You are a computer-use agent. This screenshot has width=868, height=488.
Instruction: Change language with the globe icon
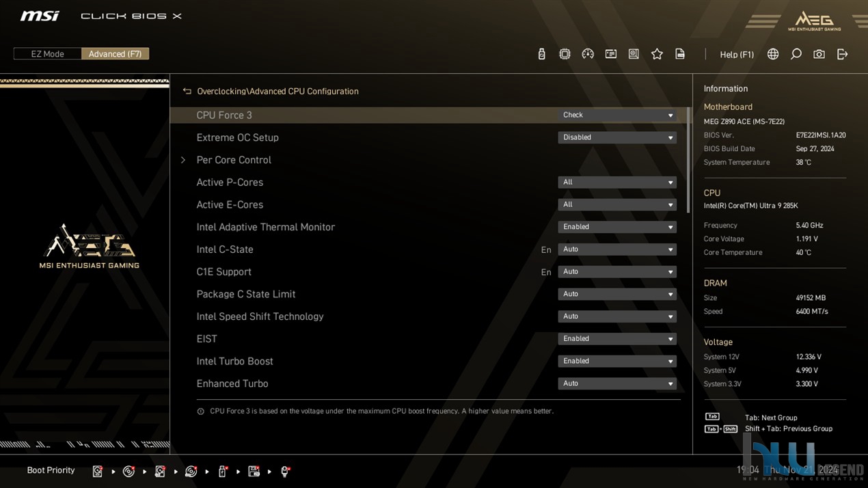tap(773, 54)
